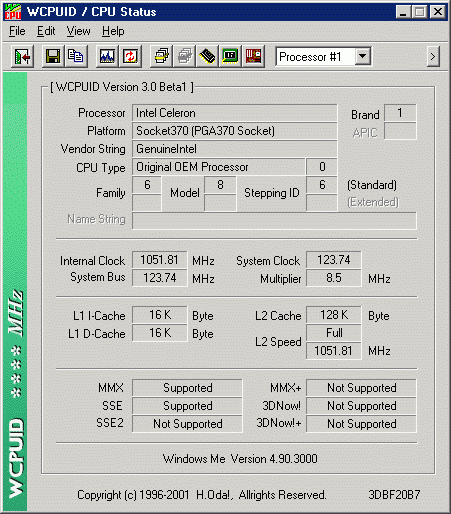
Task: Click the MMX+ Not Supported field
Action: pos(361,388)
